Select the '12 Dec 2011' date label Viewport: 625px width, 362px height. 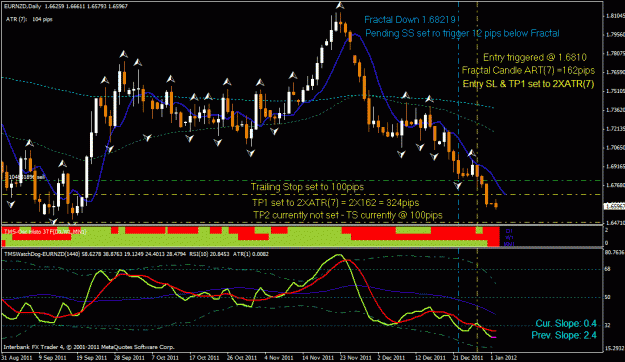click(x=429, y=358)
